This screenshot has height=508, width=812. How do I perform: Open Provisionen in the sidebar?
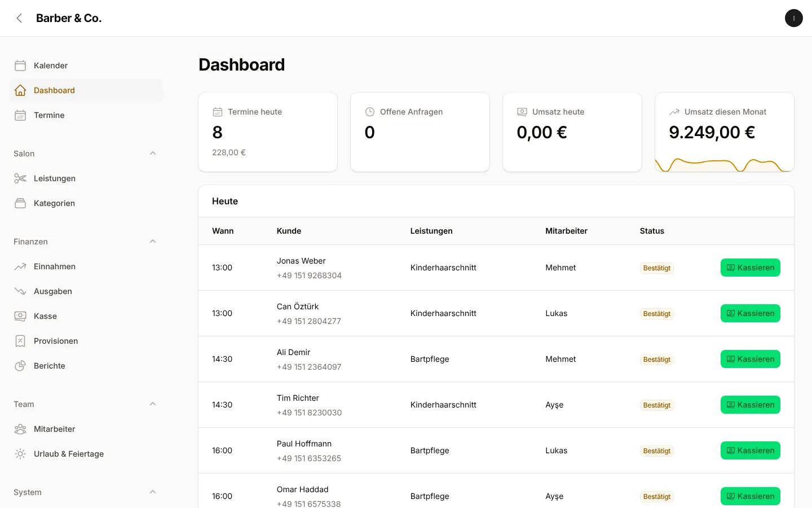point(86,341)
